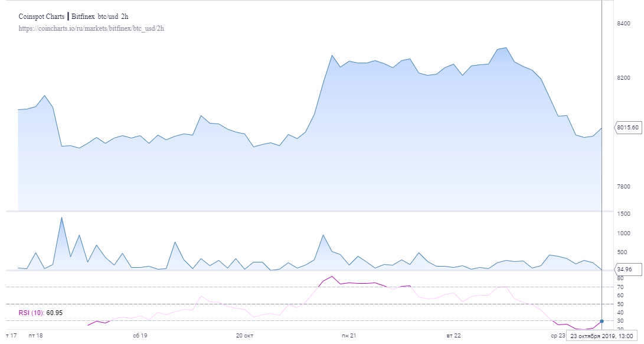
Task: Click the Bitfinex btc/usd 2h heading
Action: [100, 17]
